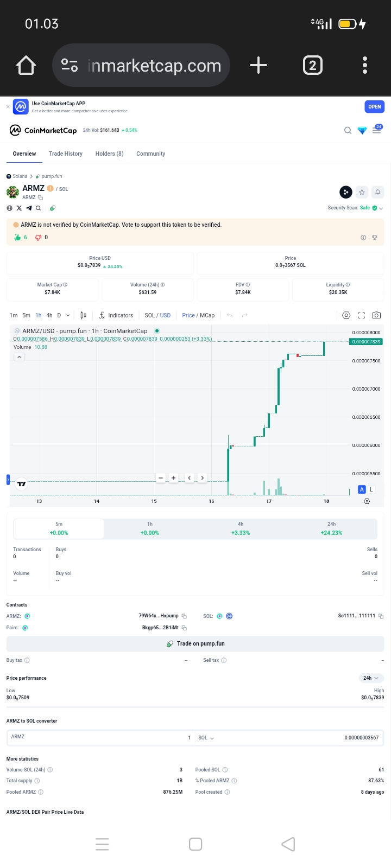Tap OPEN to launch the CoinMarketCap app
Image resolution: width=391 pixels, height=868 pixels.
pyautogui.click(x=374, y=107)
